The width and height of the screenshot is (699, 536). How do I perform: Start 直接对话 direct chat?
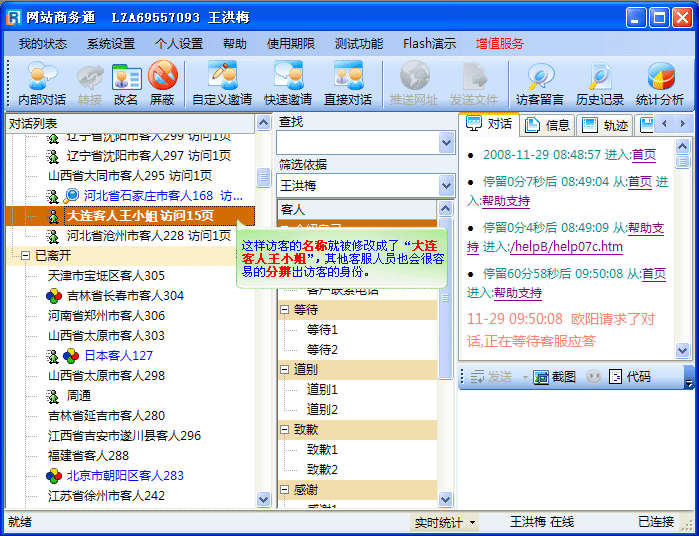point(348,82)
